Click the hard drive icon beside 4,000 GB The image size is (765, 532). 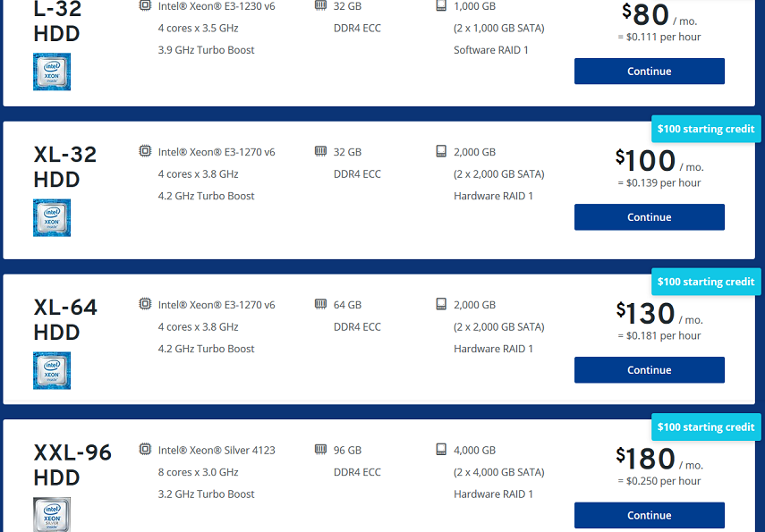pos(441,449)
